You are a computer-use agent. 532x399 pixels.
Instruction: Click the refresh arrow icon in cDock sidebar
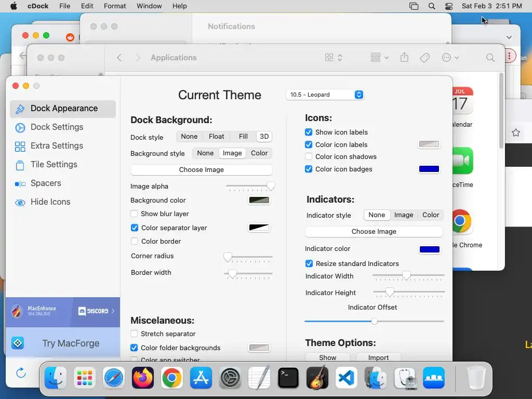tap(21, 373)
